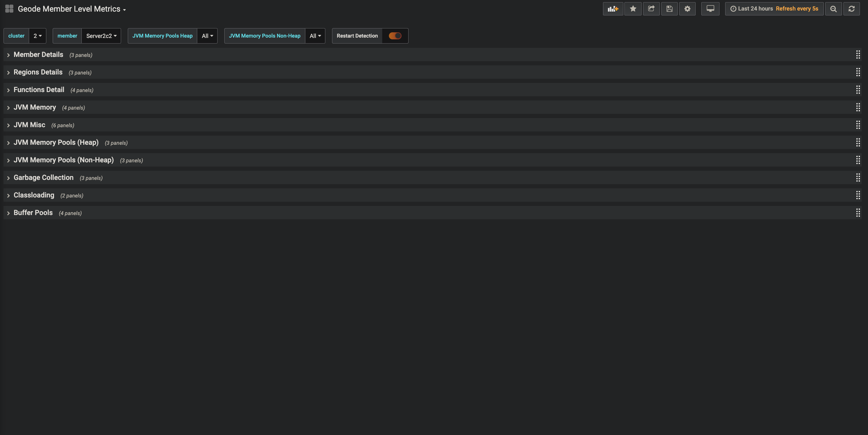This screenshot has height=435, width=868.
Task: Cycle view mode monitor icon
Action: coord(710,9)
